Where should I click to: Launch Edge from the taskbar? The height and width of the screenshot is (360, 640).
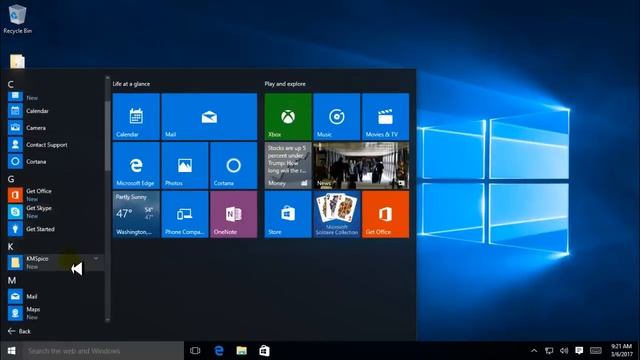pos(219,351)
